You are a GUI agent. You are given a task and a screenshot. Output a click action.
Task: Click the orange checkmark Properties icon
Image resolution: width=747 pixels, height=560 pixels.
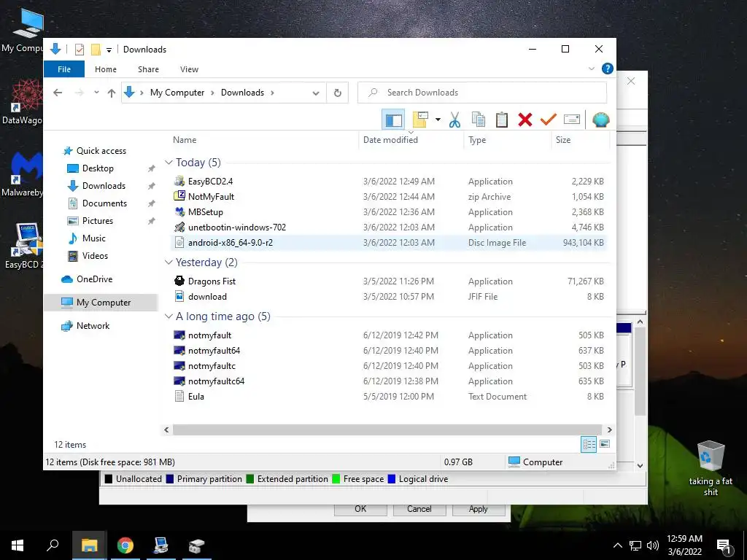pyautogui.click(x=549, y=120)
